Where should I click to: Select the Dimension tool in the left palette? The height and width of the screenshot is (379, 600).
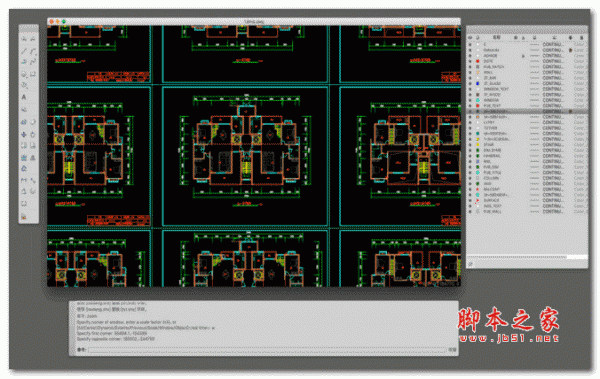click(24, 180)
